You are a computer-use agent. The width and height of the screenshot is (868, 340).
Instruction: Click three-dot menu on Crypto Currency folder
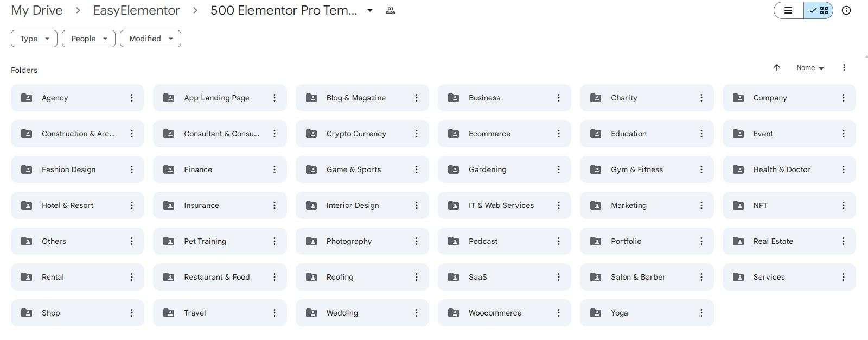click(x=417, y=134)
